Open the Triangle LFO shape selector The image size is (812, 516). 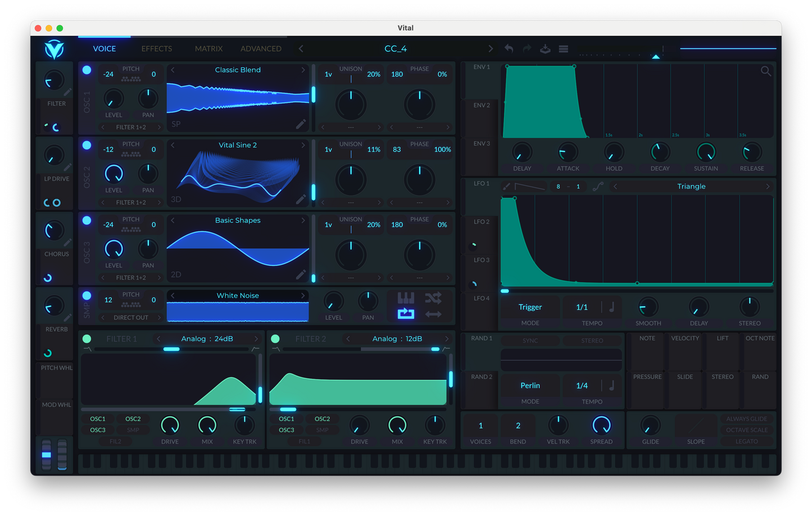point(691,187)
